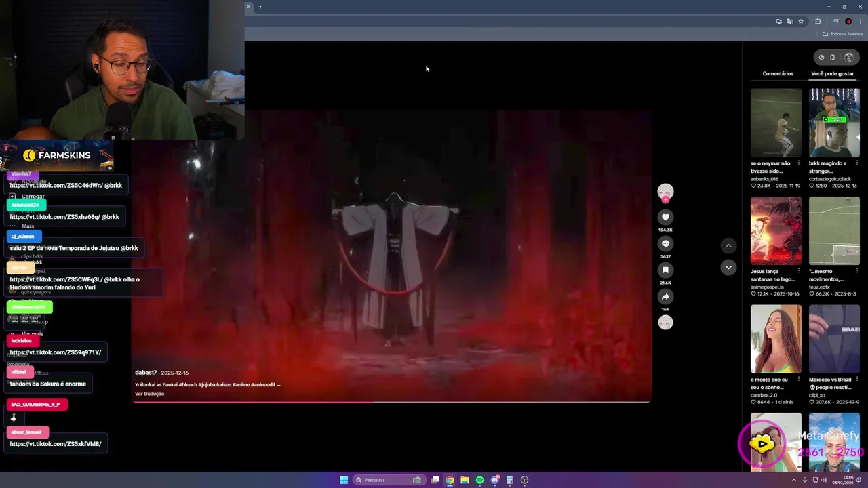Open options for 'e mente que eu' video

coord(798,380)
